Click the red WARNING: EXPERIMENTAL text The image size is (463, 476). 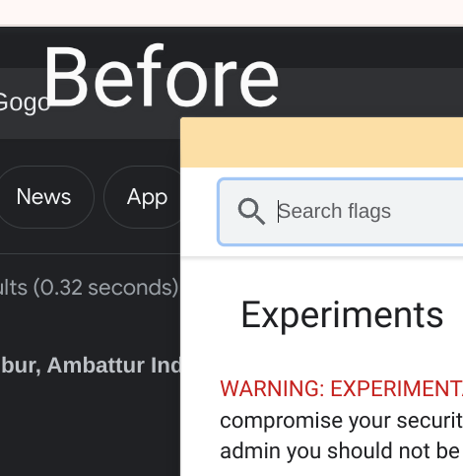tap(342, 388)
